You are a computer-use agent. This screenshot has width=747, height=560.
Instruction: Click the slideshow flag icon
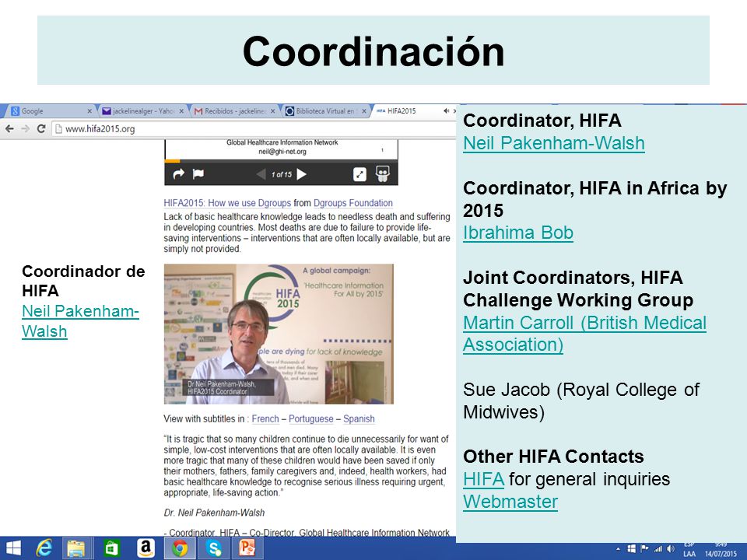[x=198, y=173]
